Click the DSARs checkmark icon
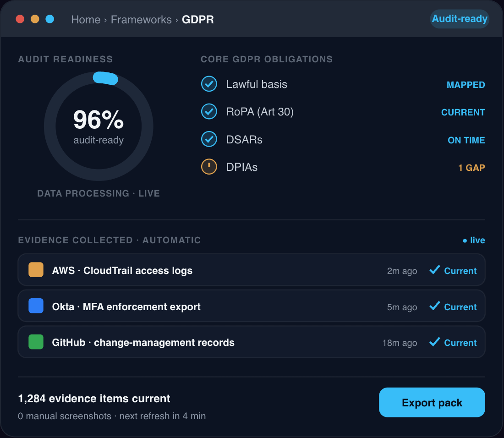The height and width of the screenshot is (438, 504). pyautogui.click(x=209, y=139)
